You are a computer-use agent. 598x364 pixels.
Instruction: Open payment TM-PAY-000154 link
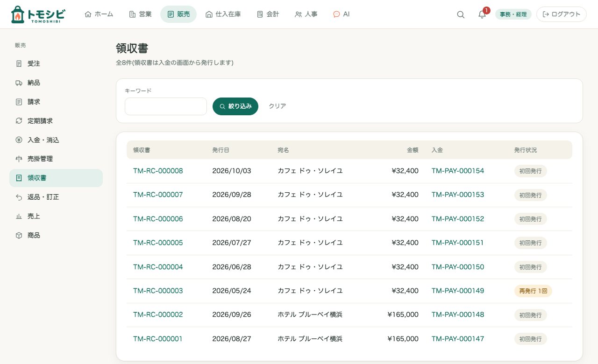(x=458, y=171)
